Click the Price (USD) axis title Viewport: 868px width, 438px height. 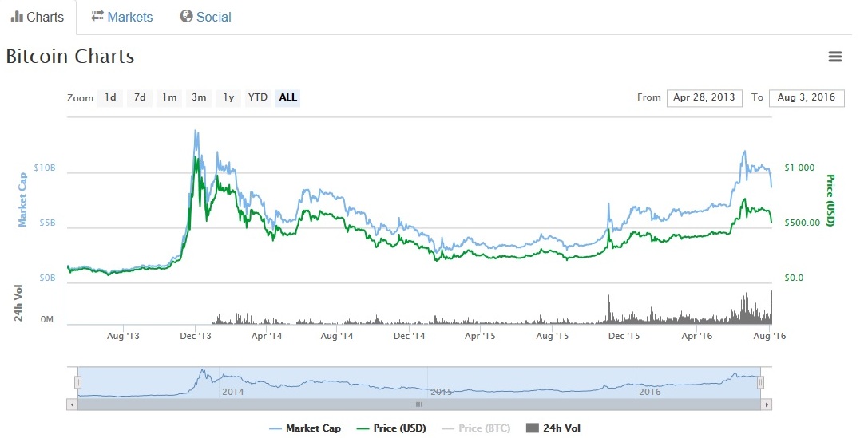point(830,200)
